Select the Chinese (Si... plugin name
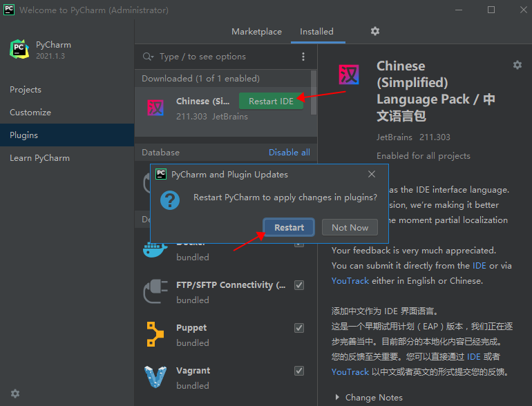The image size is (532, 406). click(x=203, y=101)
